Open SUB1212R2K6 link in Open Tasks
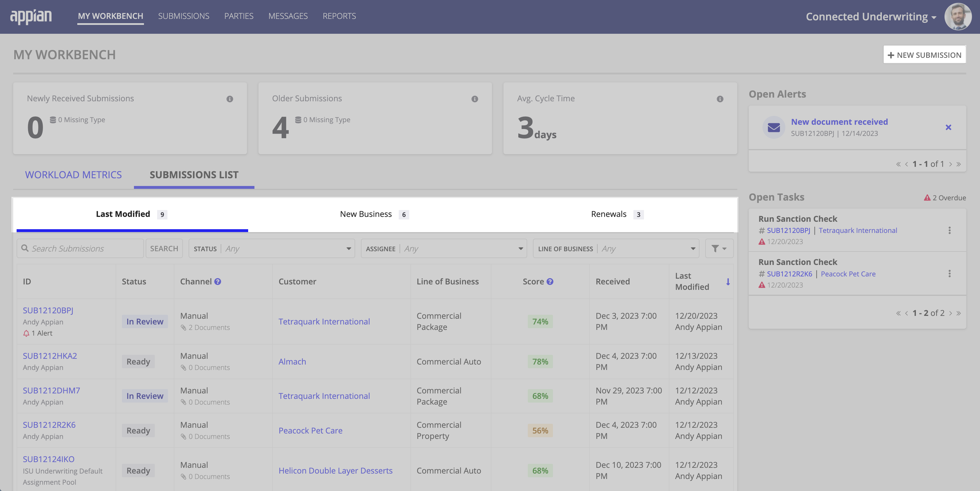980x491 pixels. tap(789, 274)
